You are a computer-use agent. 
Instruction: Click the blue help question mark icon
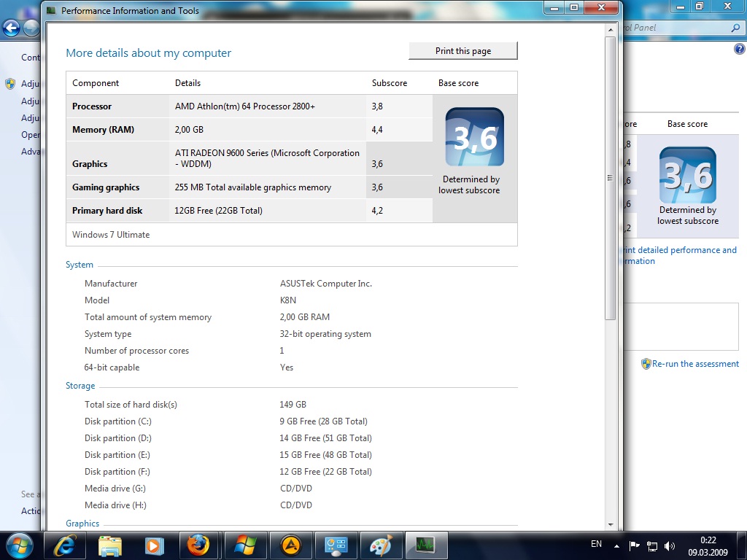(x=740, y=49)
